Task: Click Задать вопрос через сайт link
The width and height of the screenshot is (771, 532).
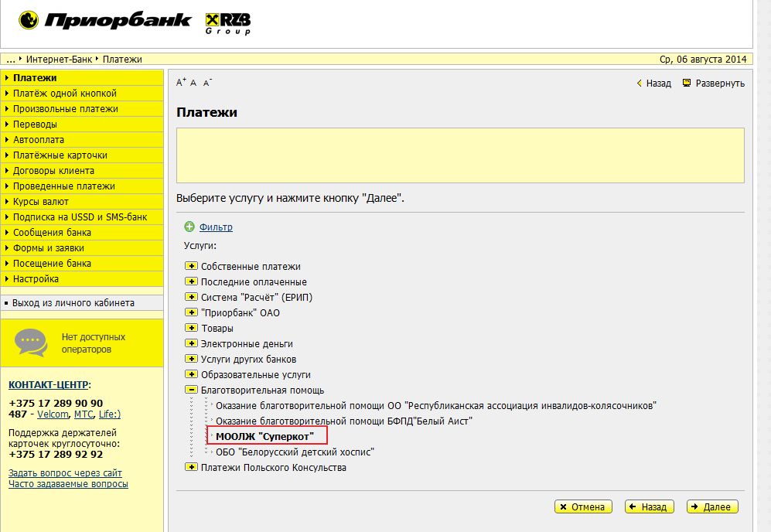Action: [65, 473]
